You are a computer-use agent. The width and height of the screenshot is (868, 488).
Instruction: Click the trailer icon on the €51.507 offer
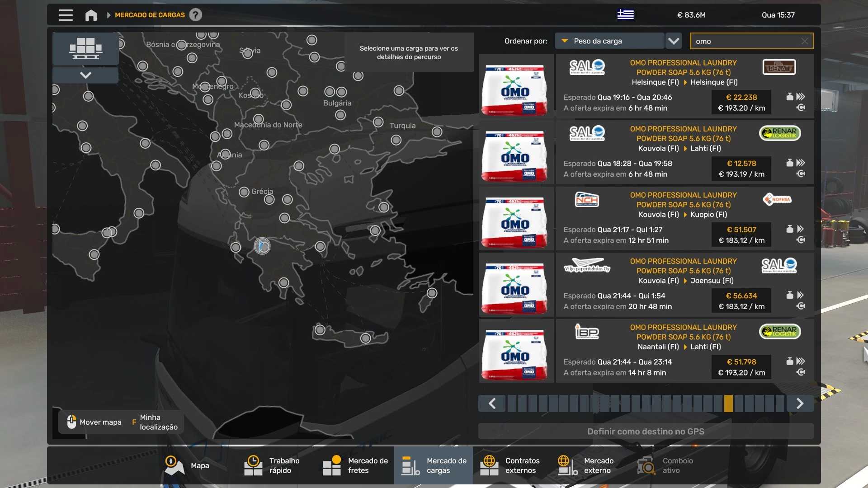pos(801,240)
